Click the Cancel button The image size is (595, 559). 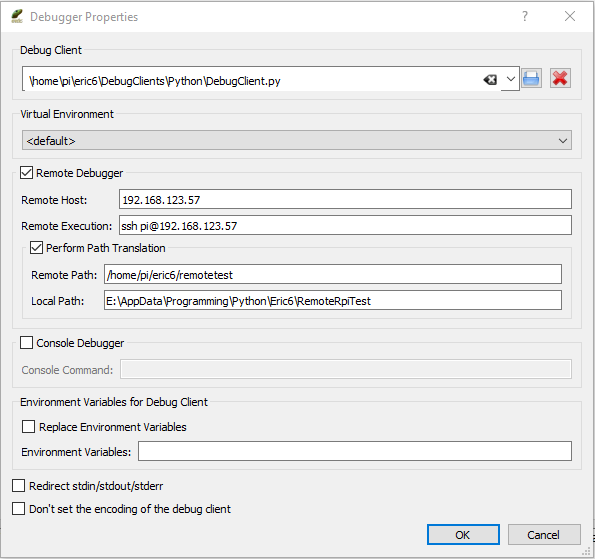[544, 534]
